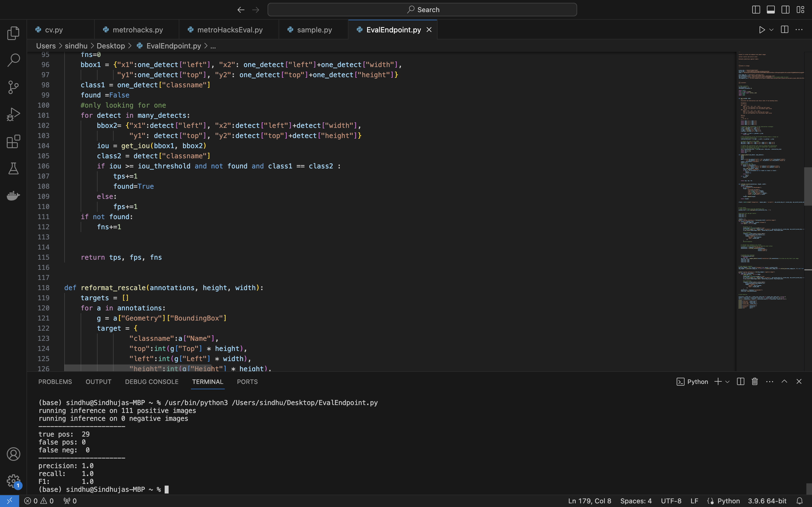Kill terminal with the trash icon
The width and height of the screenshot is (812, 507).
coord(754,382)
